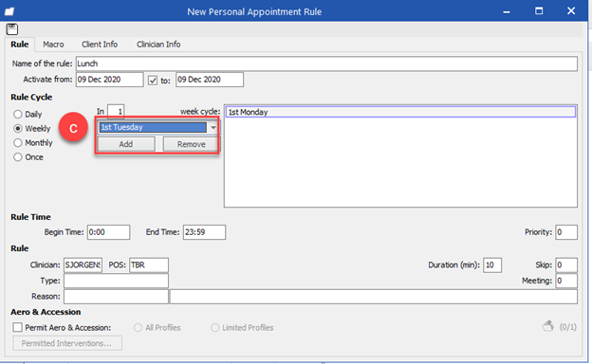Switch to the Rule tab

[20, 45]
